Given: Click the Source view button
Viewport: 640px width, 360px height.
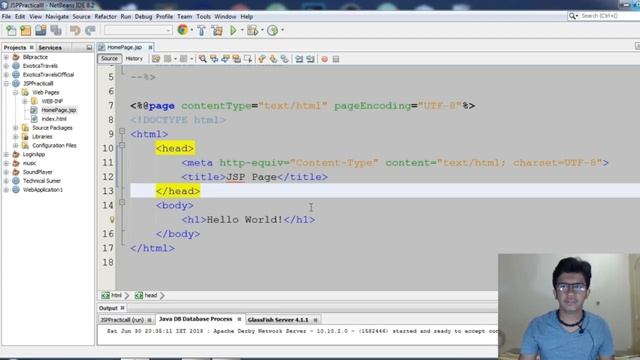Looking at the screenshot, I should point(109,59).
